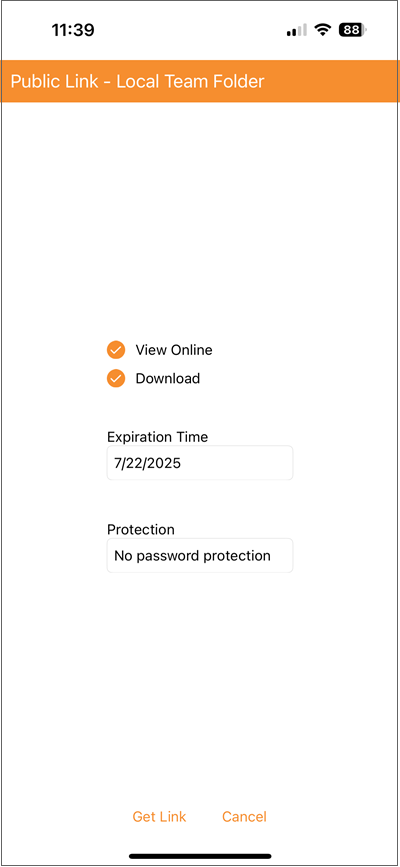Choose the No password protection value
Viewport: 400px width, 867px height.
click(192, 556)
